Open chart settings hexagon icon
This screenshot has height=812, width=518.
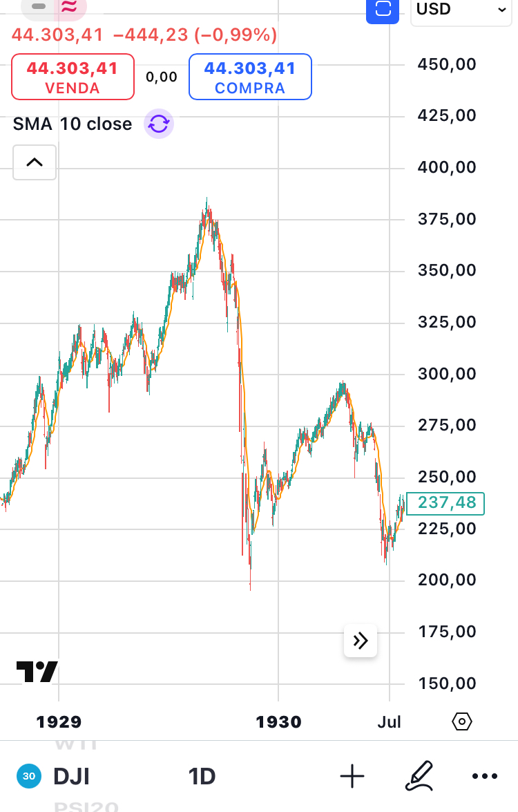[x=461, y=722]
